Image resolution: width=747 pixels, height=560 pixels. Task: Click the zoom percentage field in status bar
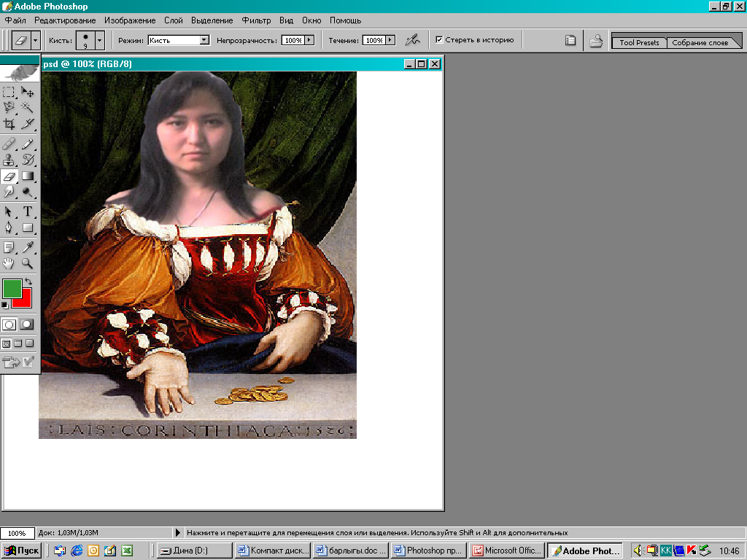[18, 533]
